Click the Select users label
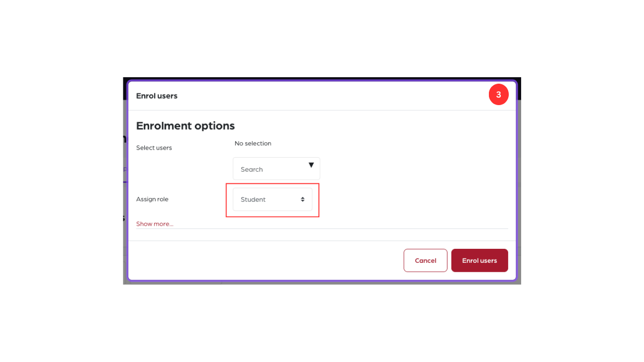 click(154, 148)
